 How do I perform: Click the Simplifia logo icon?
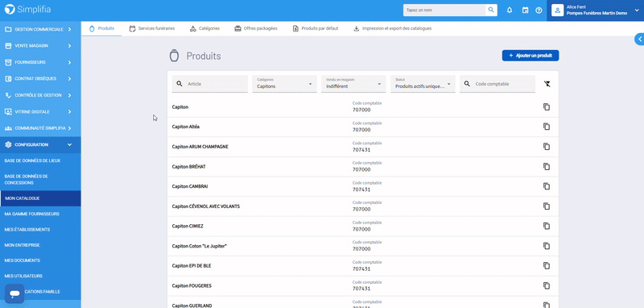click(x=10, y=9)
